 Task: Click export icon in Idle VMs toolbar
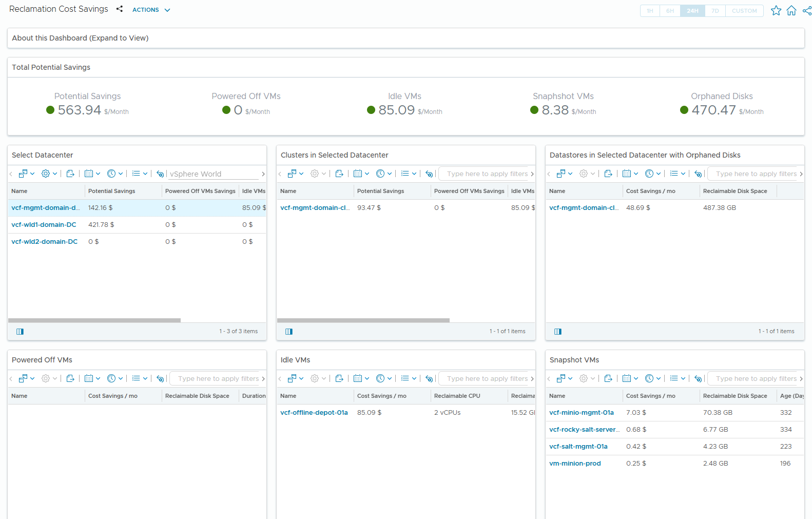(x=339, y=378)
